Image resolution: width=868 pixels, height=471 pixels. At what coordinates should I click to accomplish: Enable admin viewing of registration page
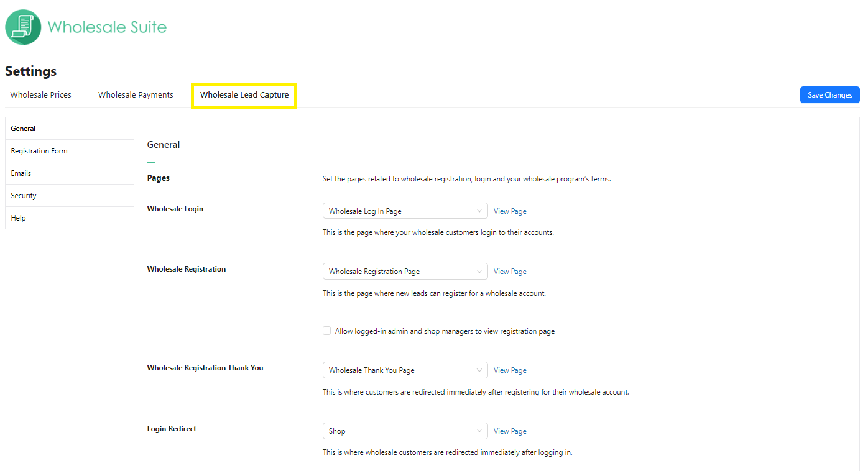coord(326,331)
